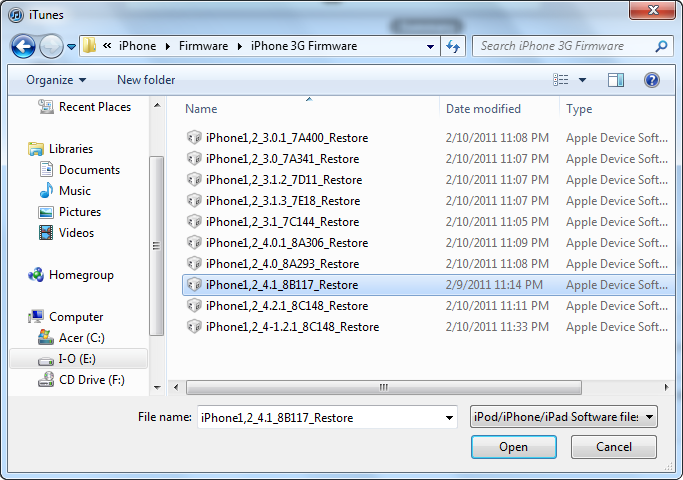Viewport: 683px width, 480px height.
Task: Open the Organize menu
Action: click(56, 80)
